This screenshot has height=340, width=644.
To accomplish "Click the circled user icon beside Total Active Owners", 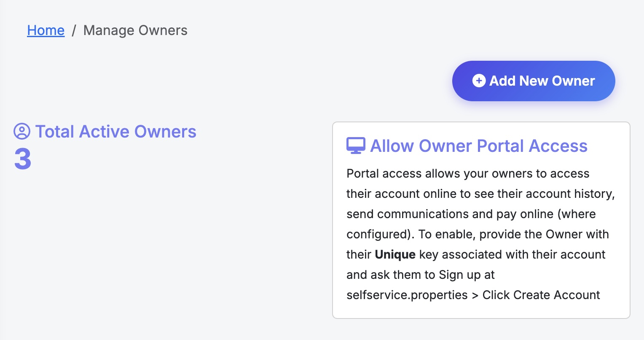I will pos(22,132).
